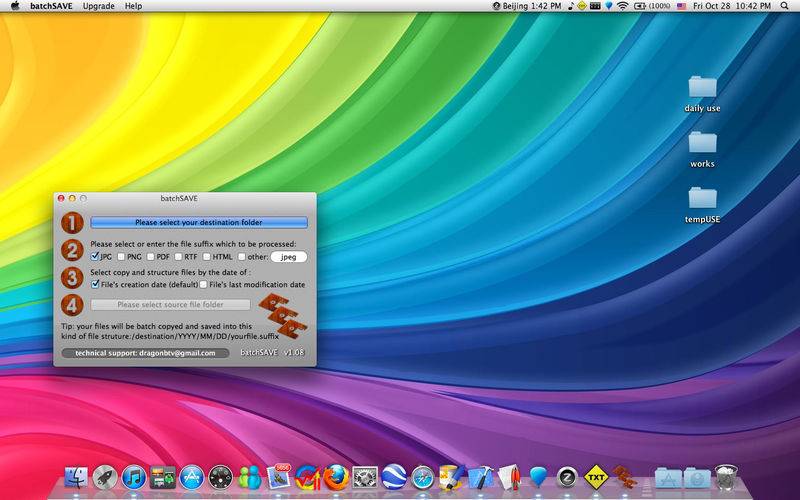The height and width of the screenshot is (500, 800).
Task: Enable the HTML suffix checkbox
Action: click(x=207, y=257)
